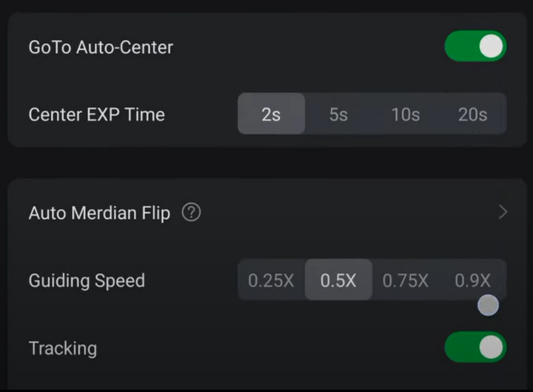This screenshot has width=533, height=392.
Task: Tap the white knob of GoTo Auto-Center
Action: pyautogui.click(x=491, y=46)
